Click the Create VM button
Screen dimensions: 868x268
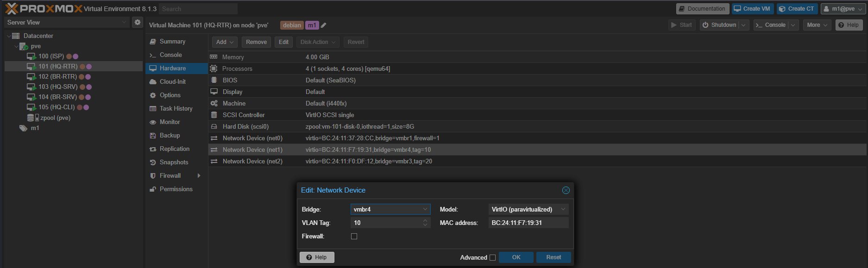click(x=752, y=9)
